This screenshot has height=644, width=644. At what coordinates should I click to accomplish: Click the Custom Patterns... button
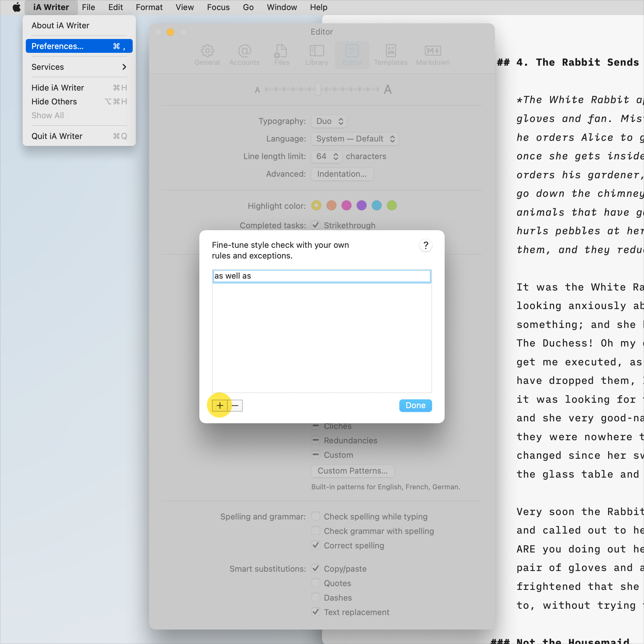tap(353, 471)
